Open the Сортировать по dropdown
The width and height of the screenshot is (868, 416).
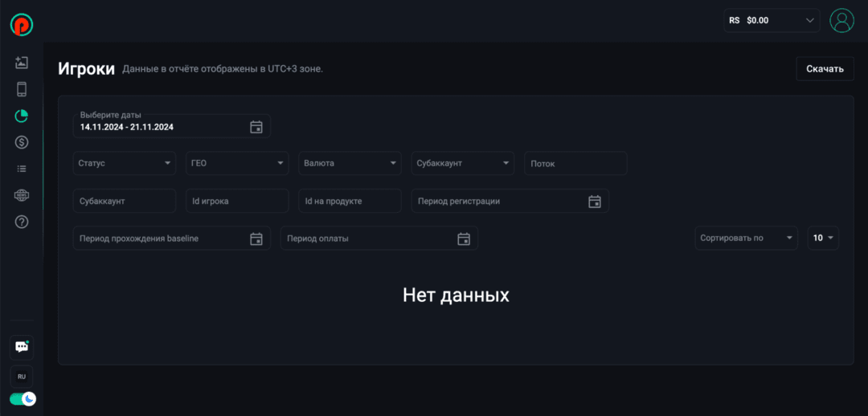746,238
